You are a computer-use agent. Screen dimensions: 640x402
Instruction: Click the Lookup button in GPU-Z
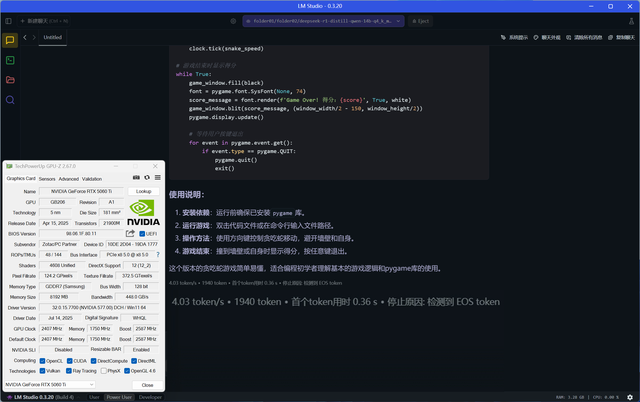tap(144, 191)
